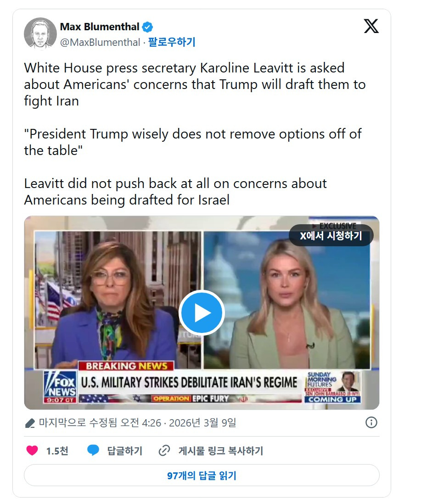Open the 97개의 답글 읽기 button
Viewport: 421px width, 504px height.
(202, 476)
